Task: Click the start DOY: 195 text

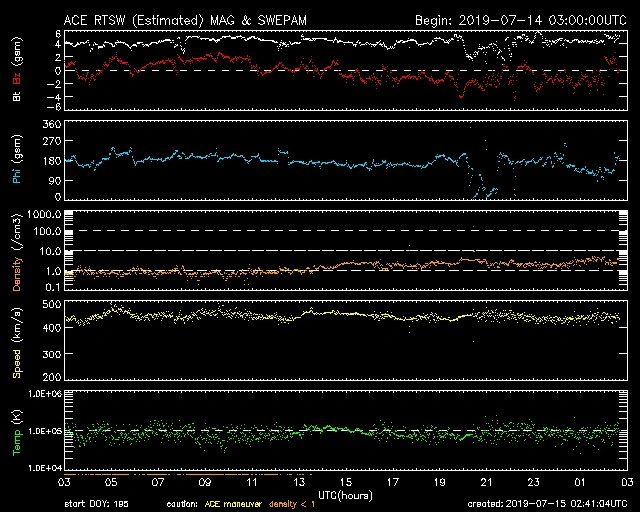Action: click(98, 504)
